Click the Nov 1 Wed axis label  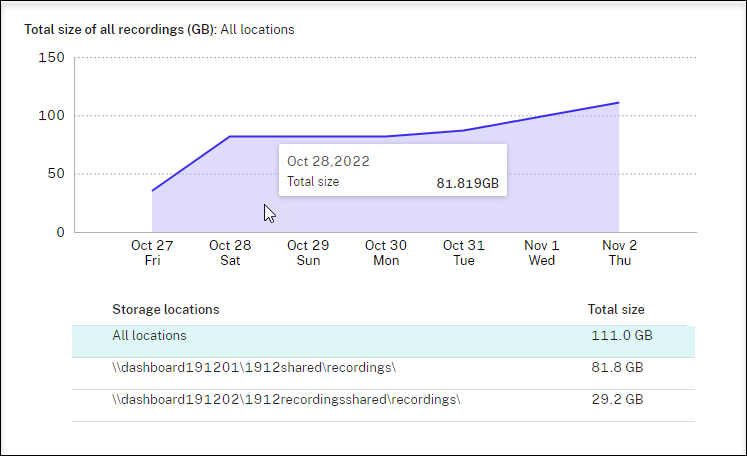(542, 252)
